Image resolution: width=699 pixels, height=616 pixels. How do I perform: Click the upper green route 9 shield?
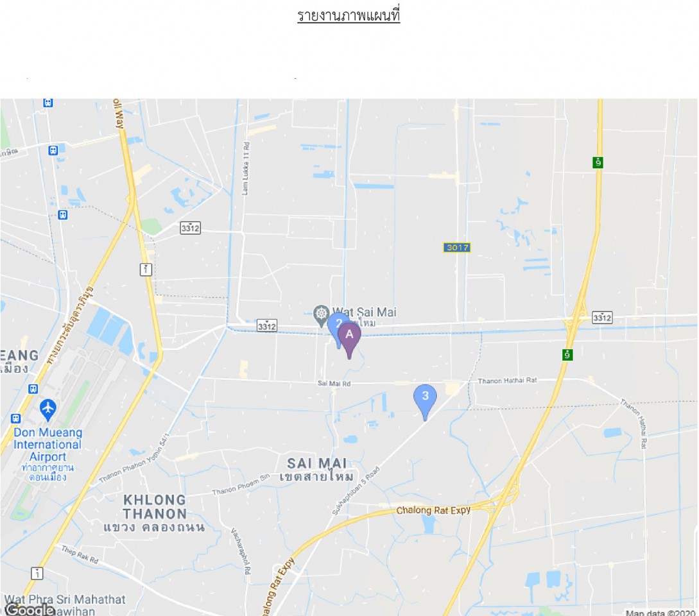(x=598, y=162)
